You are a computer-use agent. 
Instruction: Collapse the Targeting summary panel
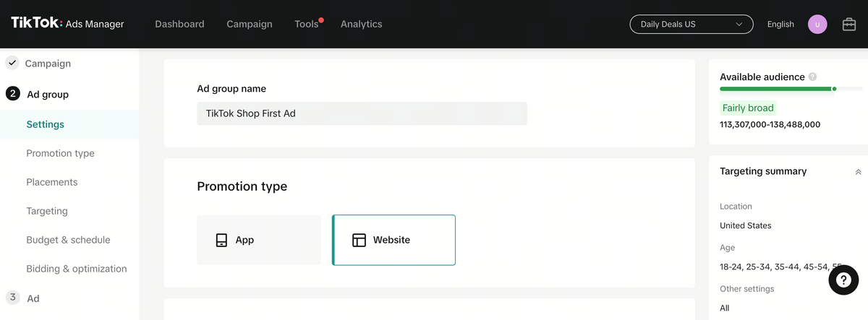(x=858, y=172)
